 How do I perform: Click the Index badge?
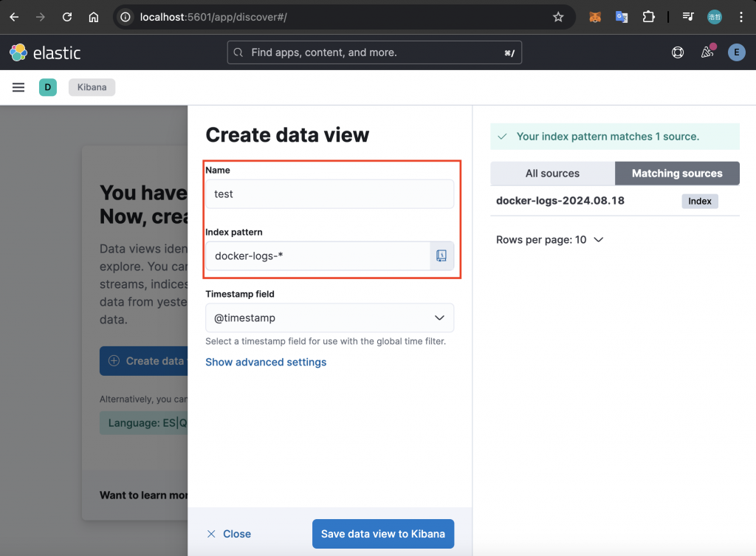[x=700, y=201]
